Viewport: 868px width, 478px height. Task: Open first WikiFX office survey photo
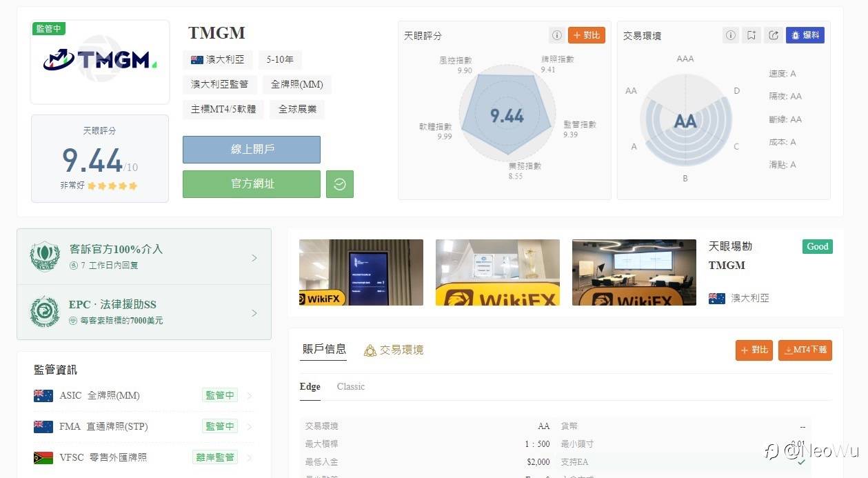tap(361, 272)
